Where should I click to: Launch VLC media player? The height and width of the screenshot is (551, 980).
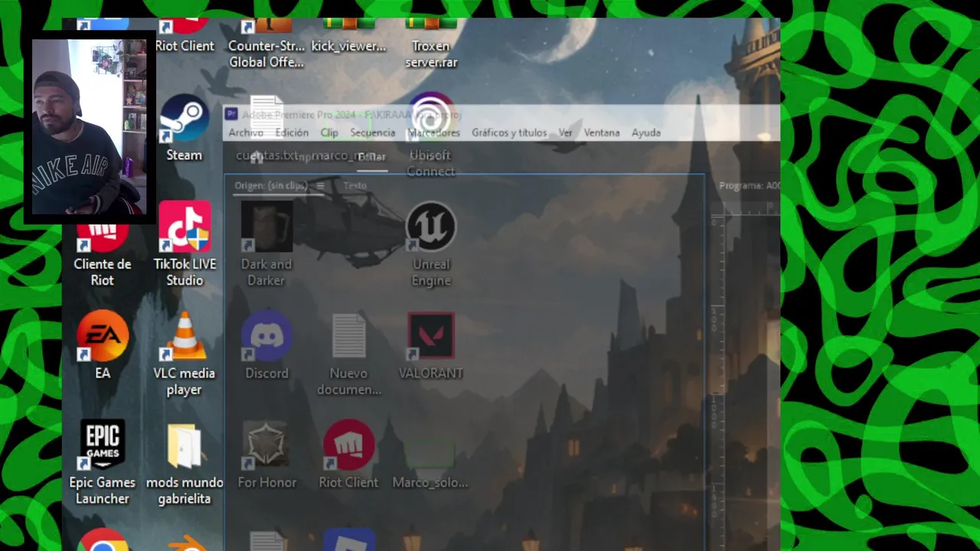click(185, 354)
